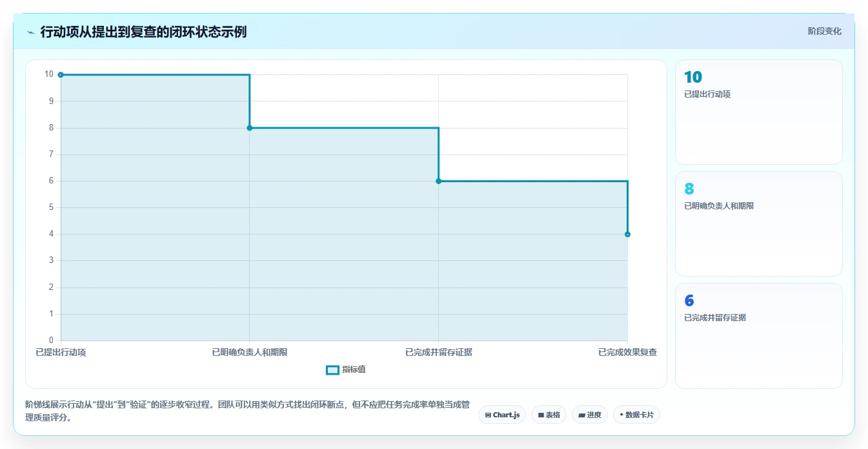Open the card showing value 10
This screenshot has height=449, width=868.
tap(759, 112)
